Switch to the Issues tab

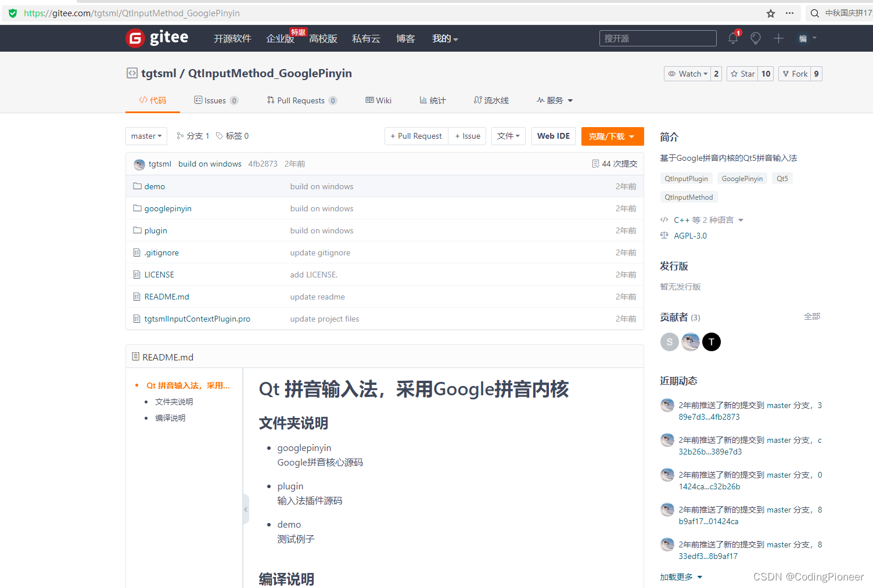click(x=215, y=100)
